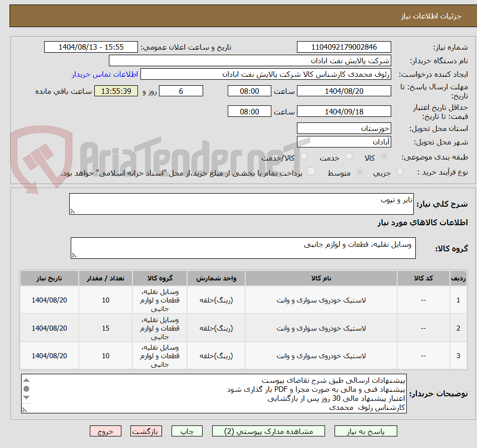The height and width of the screenshot is (448, 477).
Task: Check the treasury documents payment checkbox
Action: click(x=310, y=171)
